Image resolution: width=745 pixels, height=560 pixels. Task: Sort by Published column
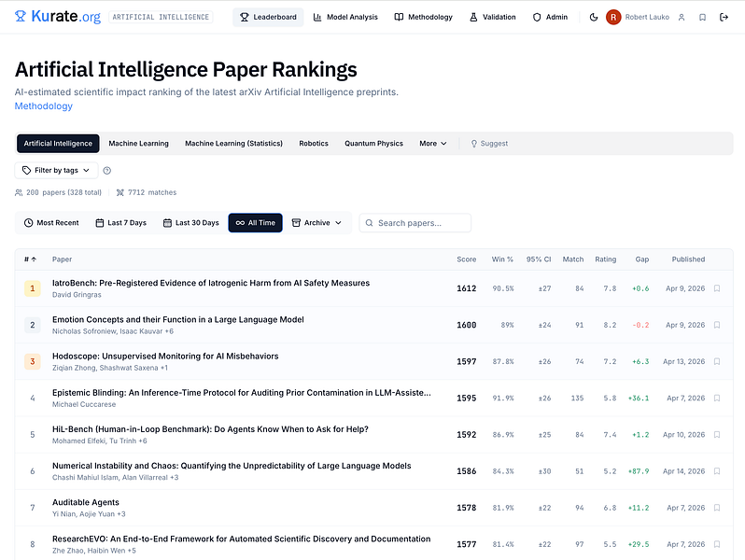point(688,259)
